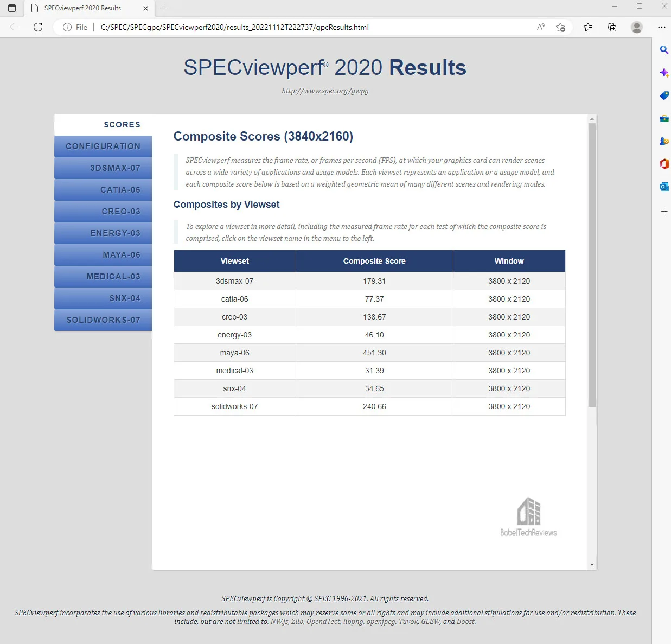Select the medical-03 table cell
Screen dimensions: 671x644
235,371
